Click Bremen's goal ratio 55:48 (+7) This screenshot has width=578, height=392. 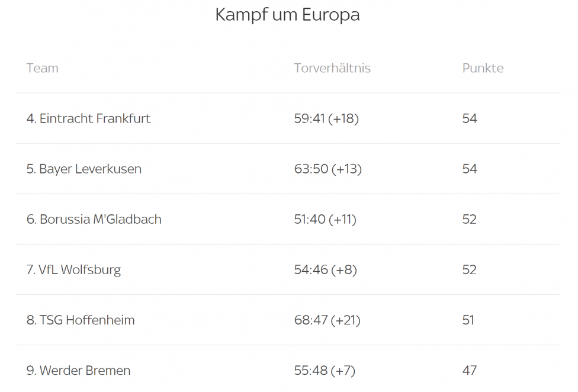[x=325, y=370]
